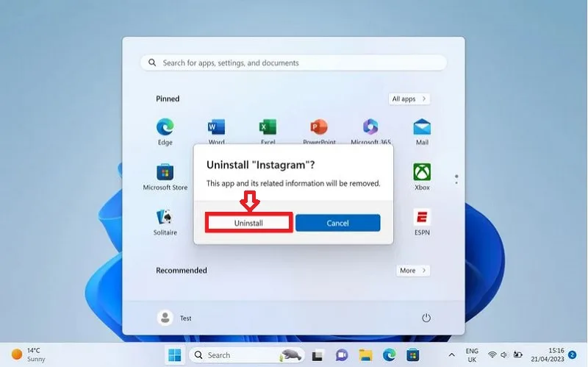588x367 pixels.
Task: Open the Test user account menu
Action: [x=174, y=318]
